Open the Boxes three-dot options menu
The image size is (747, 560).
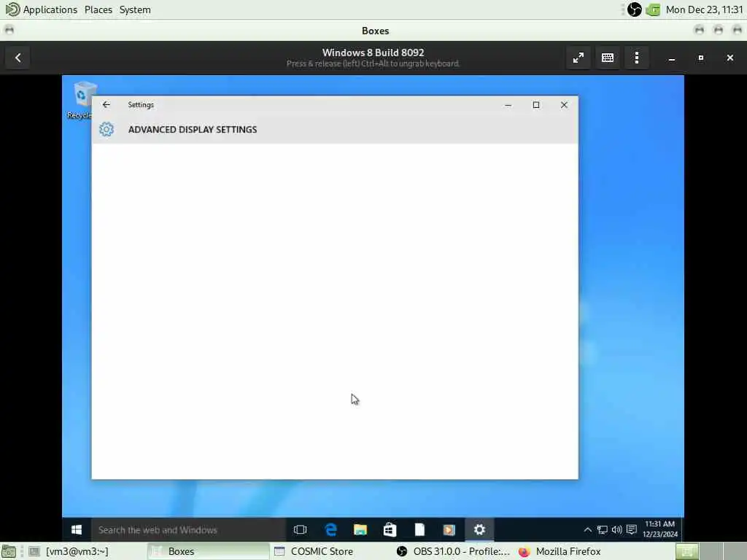[x=636, y=58]
